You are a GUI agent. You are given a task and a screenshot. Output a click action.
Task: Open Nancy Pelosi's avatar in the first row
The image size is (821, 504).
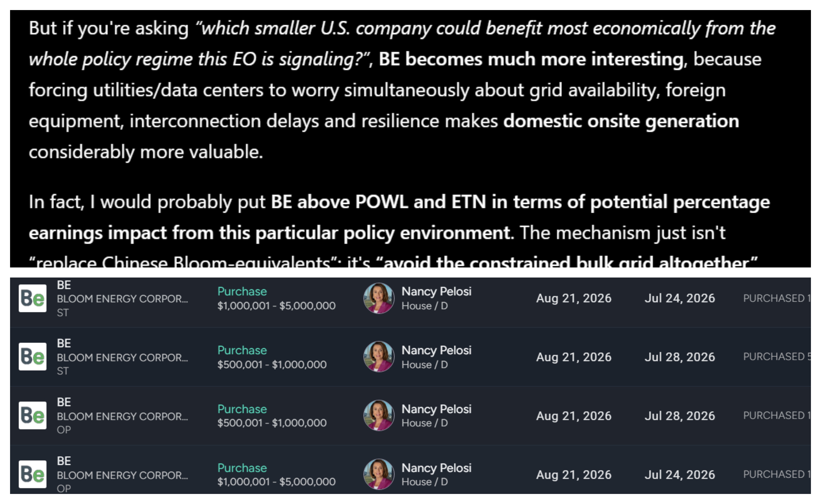(x=379, y=298)
